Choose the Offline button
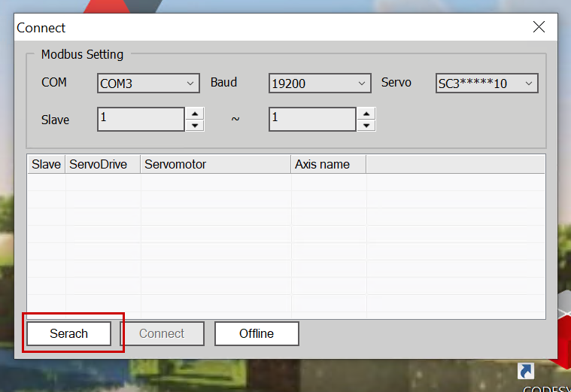The width and height of the screenshot is (571, 392). 257,333
